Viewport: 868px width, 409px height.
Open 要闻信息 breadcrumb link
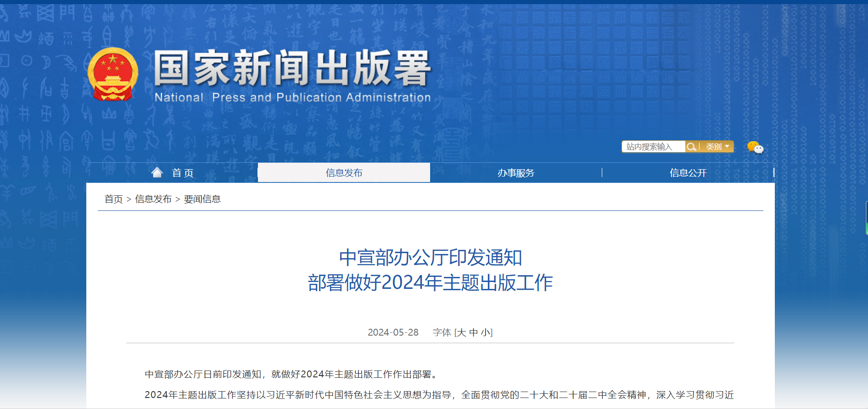click(202, 199)
